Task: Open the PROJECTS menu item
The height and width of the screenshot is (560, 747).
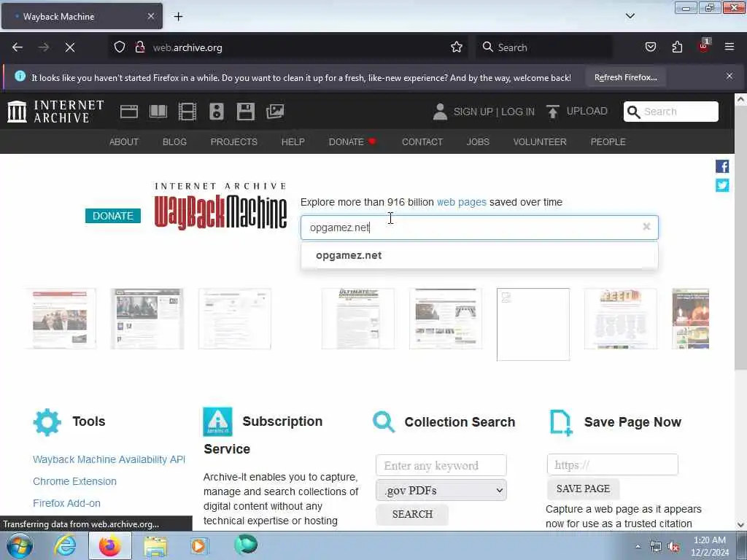Action: 234,142
